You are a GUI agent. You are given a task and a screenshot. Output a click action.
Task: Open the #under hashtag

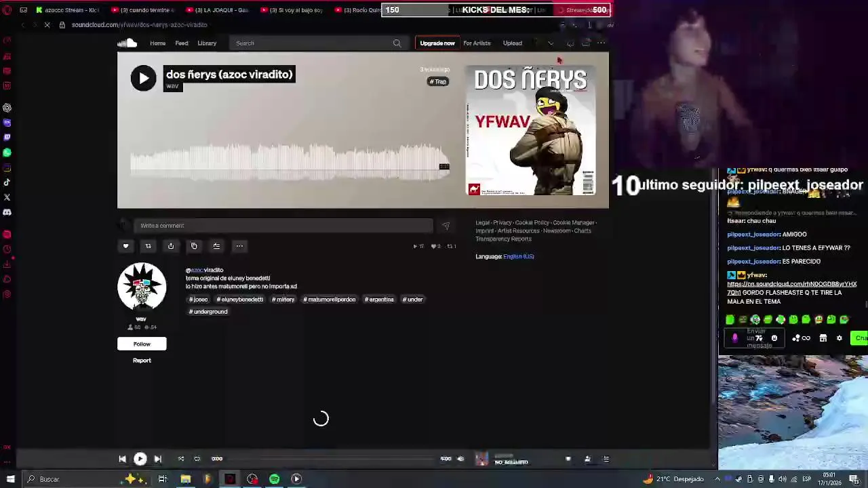[412, 300]
